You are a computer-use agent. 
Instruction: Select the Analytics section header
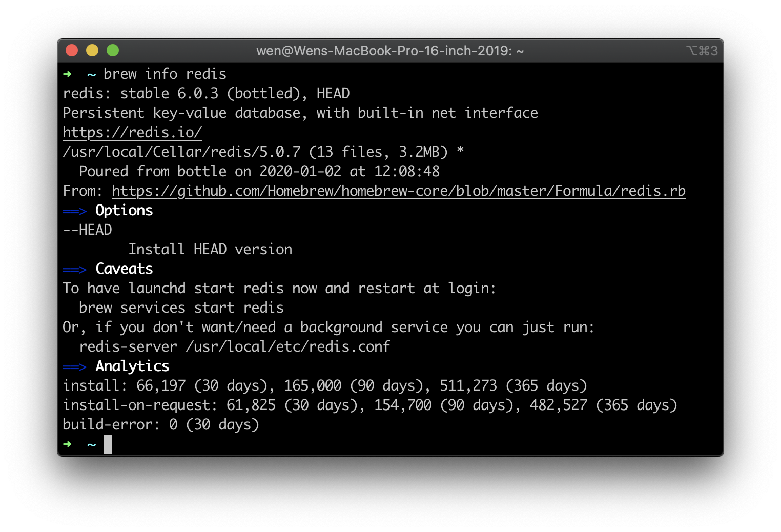(132, 366)
